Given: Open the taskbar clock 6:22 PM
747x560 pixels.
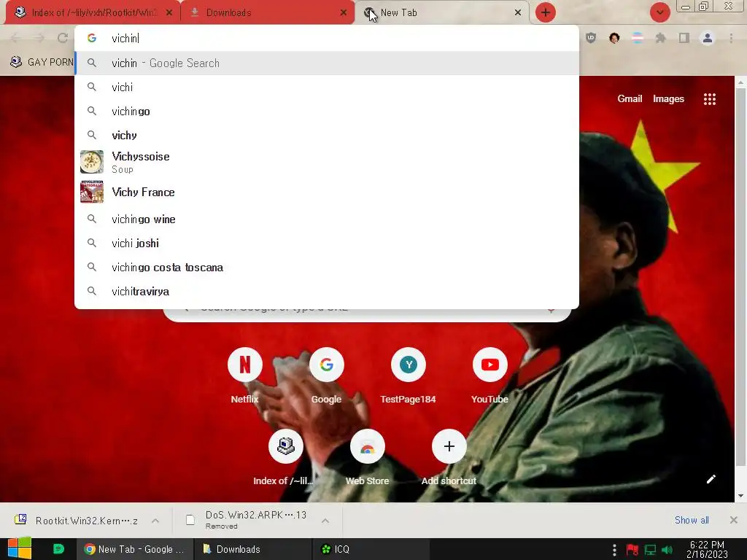Looking at the screenshot, I should pyautogui.click(x=707, y=550).
